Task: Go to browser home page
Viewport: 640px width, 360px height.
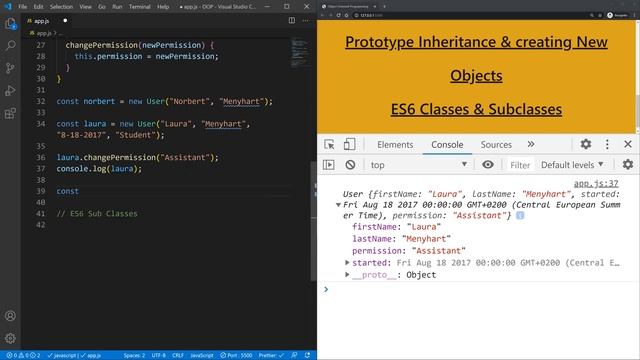Action: click(x=346, y=15)
